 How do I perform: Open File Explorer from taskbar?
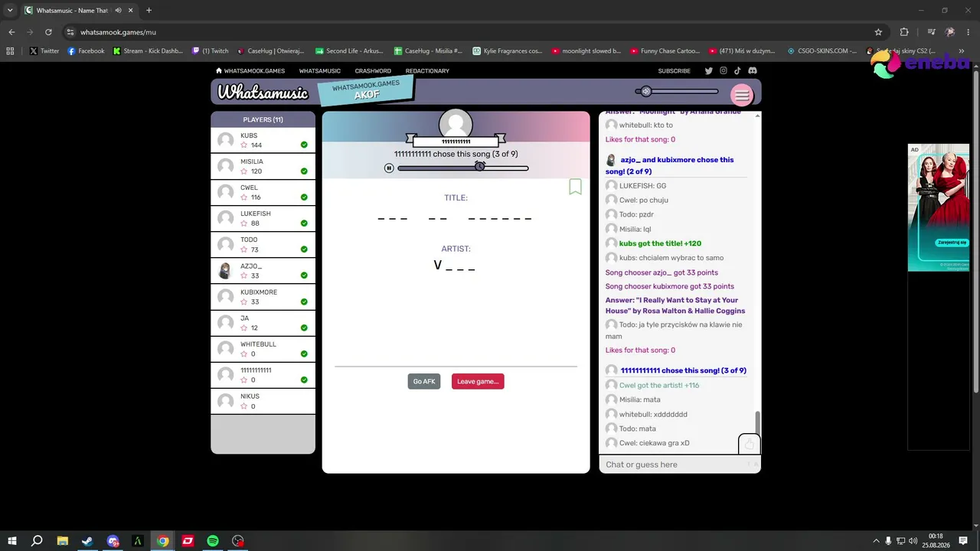click(x=63, y=541)
